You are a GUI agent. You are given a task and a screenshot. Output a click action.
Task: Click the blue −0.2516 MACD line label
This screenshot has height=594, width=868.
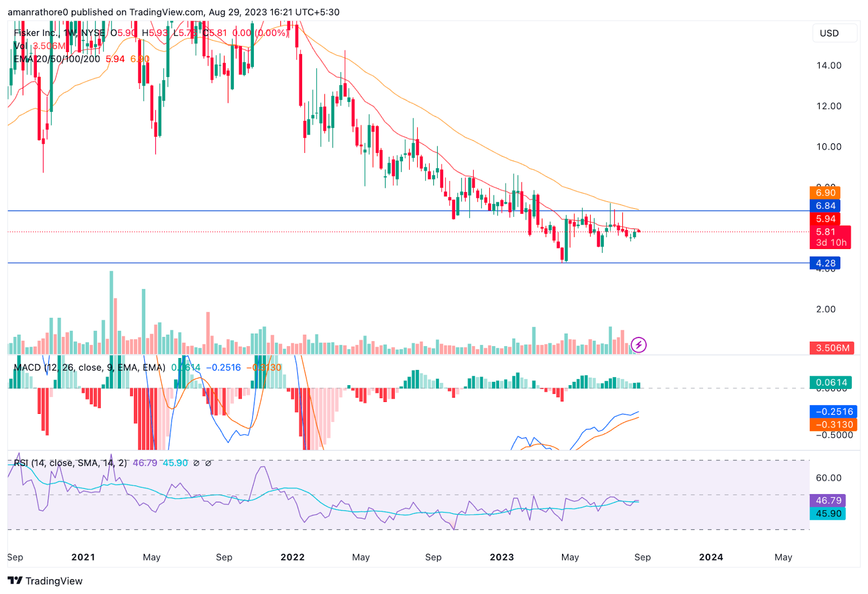(833, 411)
